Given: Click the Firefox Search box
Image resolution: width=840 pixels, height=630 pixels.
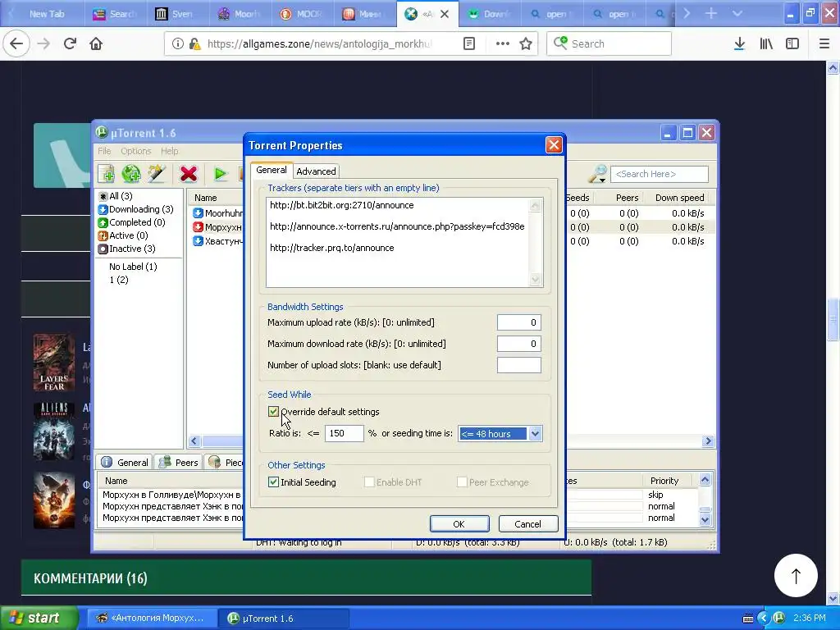Looking at the screenshot, I should [609, 44].
